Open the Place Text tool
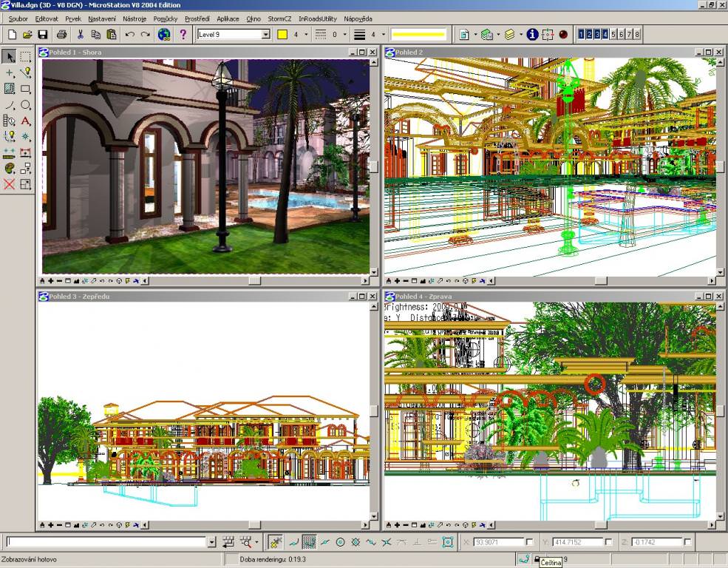Image resolution: width=728 pixels, height=568 pixels. [x=27, y=119]
